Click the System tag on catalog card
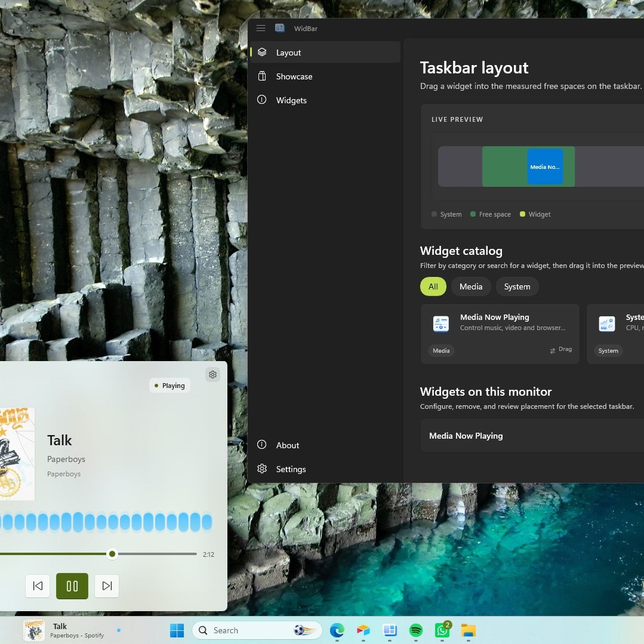Viewport: 644px width, 644px height. point(608,351)
